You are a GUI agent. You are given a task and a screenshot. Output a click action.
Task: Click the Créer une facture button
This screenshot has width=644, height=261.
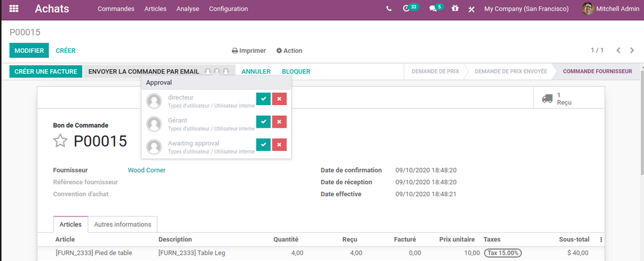(46, 72)
